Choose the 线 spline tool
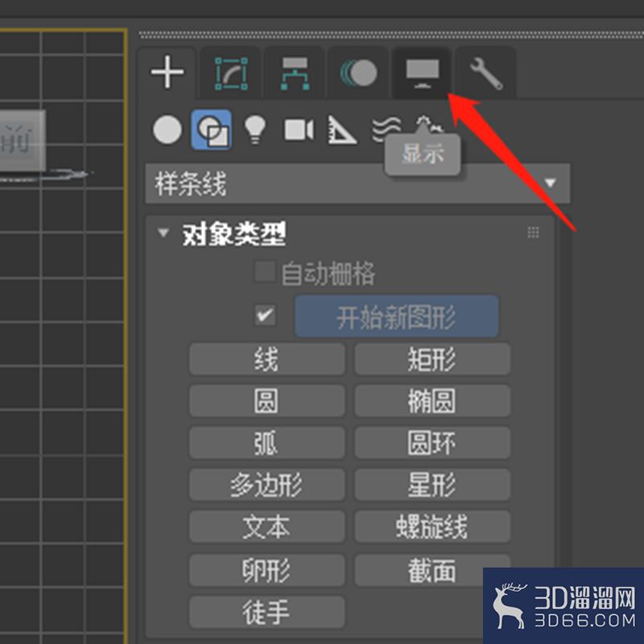This screenshot has height=644, width=644. click(266, 359)
